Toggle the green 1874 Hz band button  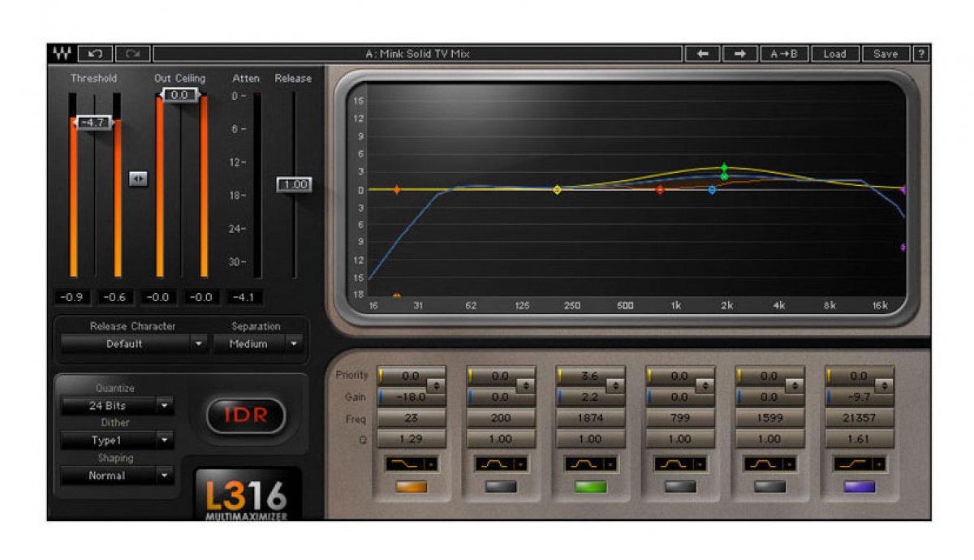[590, 487]
